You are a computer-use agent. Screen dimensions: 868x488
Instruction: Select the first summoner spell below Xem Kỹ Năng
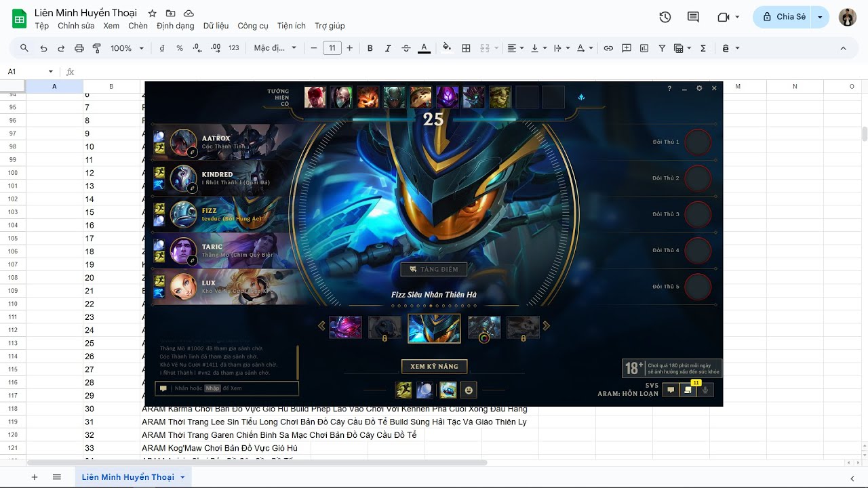(x=404, y=390)
